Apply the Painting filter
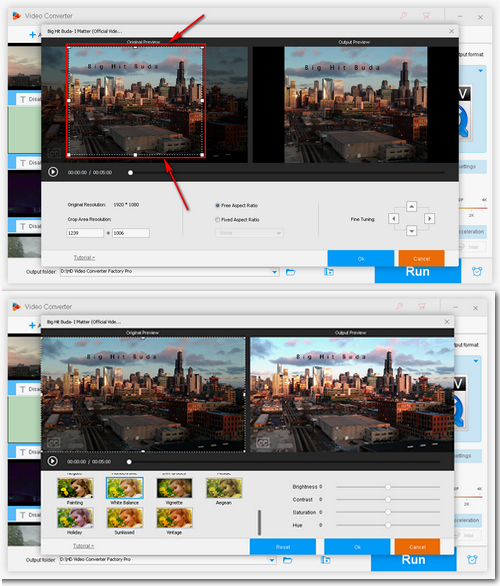 pyautogui.click(x=75, y=488)
